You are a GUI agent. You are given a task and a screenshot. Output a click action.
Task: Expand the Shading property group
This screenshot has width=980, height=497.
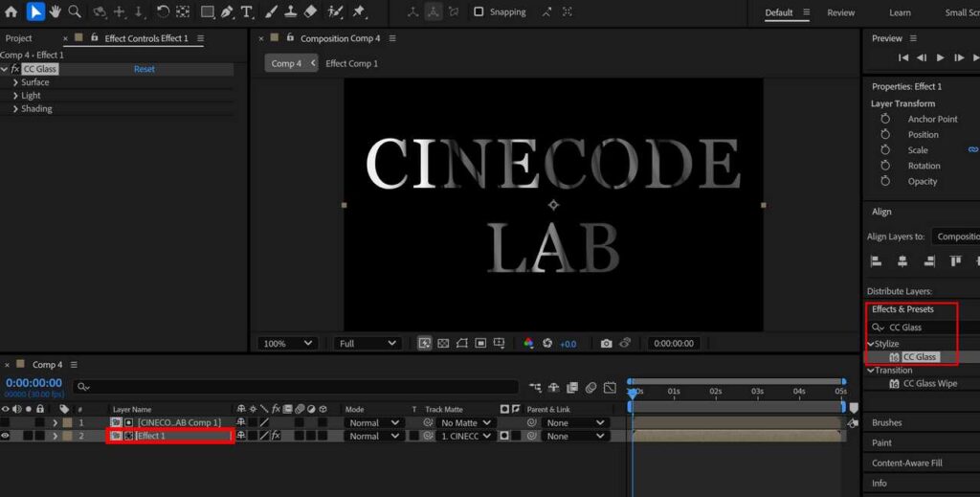pos(15,109)
